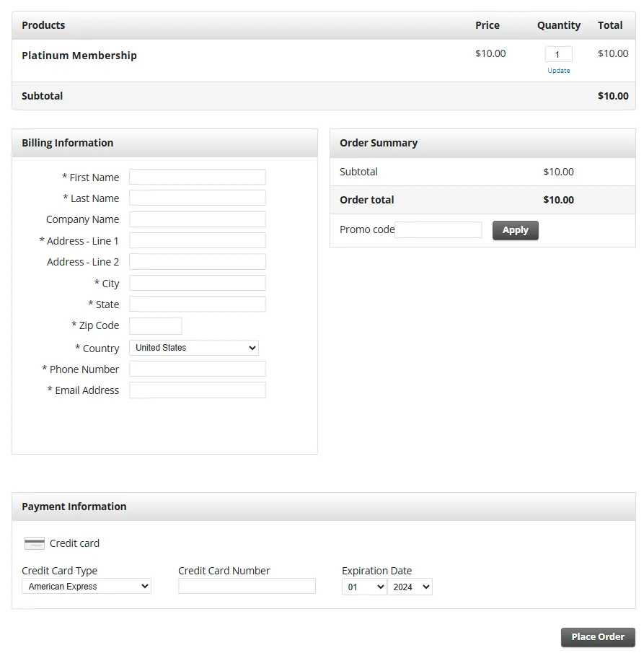
Task: Click the Expiration Date label
Action: pos(376,571)
